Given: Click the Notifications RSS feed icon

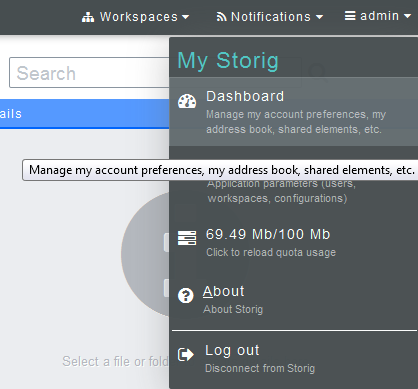Looking at the screenshot, I should click(221, 17).
